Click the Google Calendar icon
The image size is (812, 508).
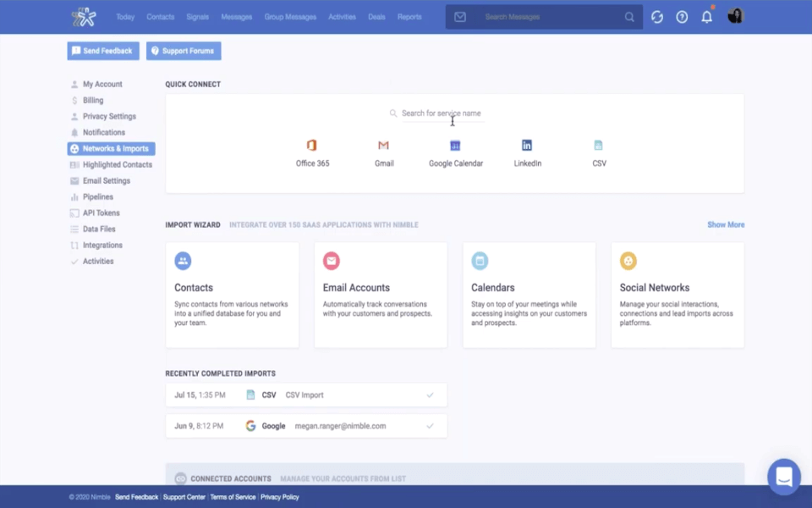[x=455, y=146]
